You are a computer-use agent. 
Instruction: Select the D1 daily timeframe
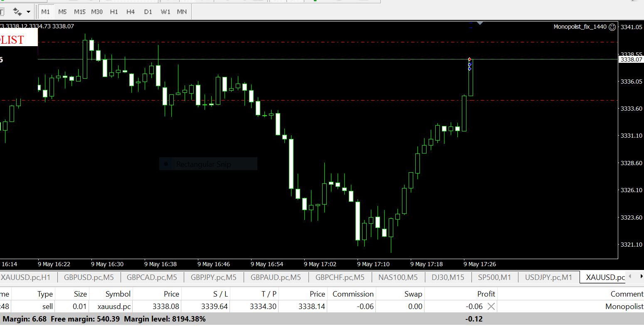[x=148, y=12]
